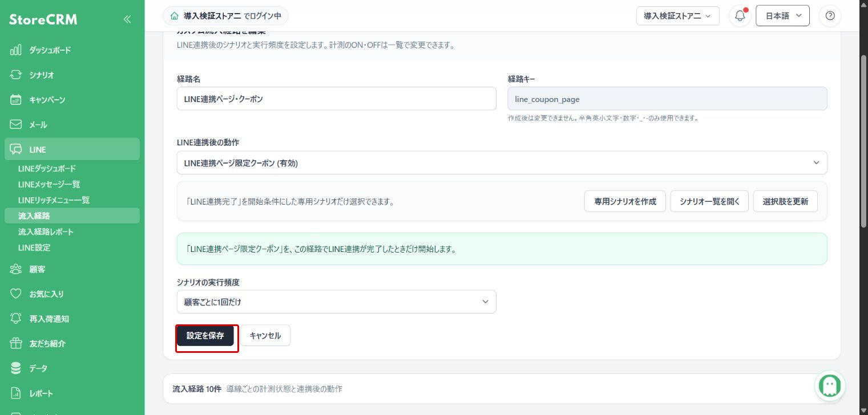Viewport: 868px width, 415px height.
Task: Open LINEメッセージ一覧 submenu item
Action: click(x=49, y=184)
